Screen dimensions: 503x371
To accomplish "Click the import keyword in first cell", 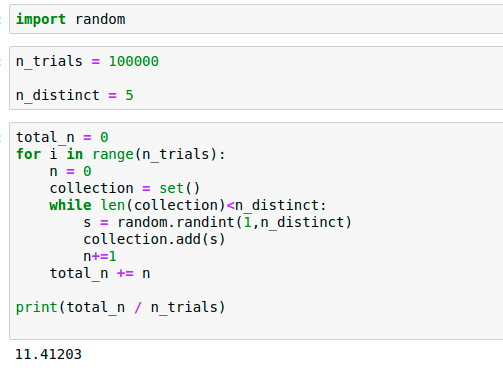I will click(x=41, y=19).
